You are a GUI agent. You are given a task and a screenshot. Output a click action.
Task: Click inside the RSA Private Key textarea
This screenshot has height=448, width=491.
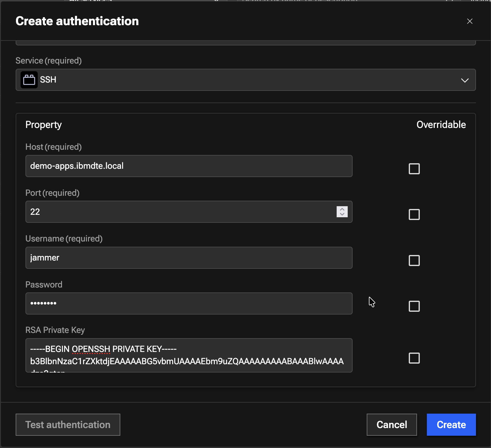click(189, 355)
